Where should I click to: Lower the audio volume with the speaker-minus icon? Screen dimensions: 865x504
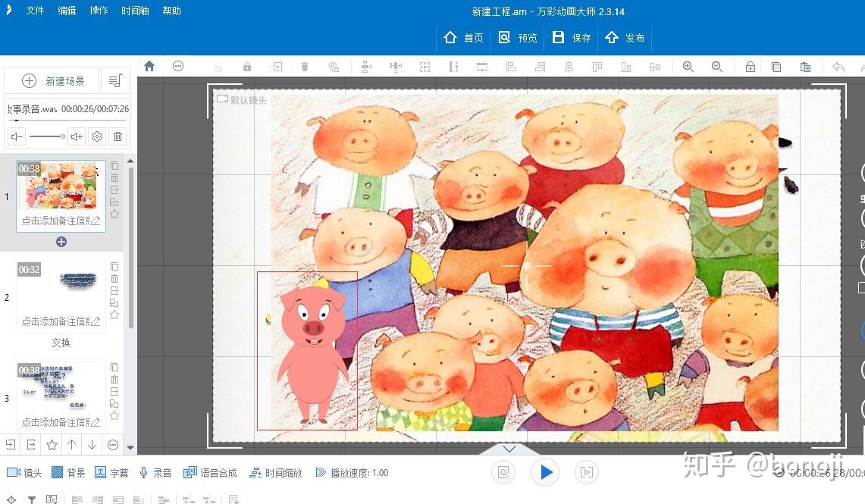click(x=17, y=136)
